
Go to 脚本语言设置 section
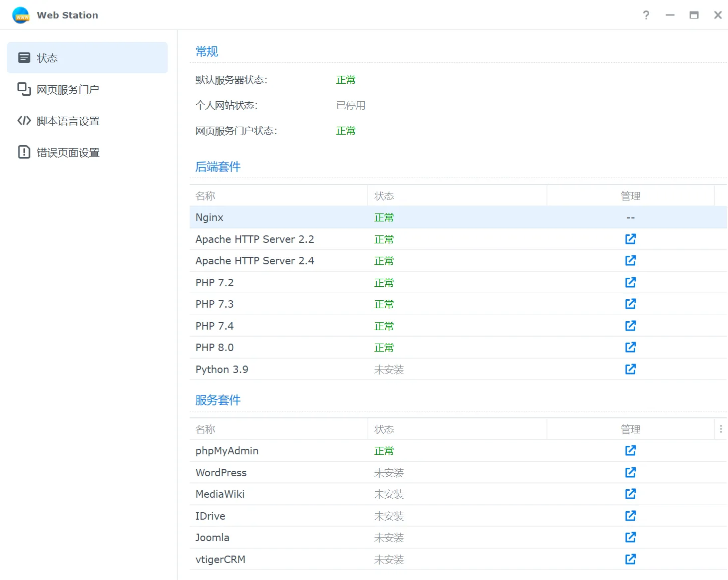tap(87, 121)
